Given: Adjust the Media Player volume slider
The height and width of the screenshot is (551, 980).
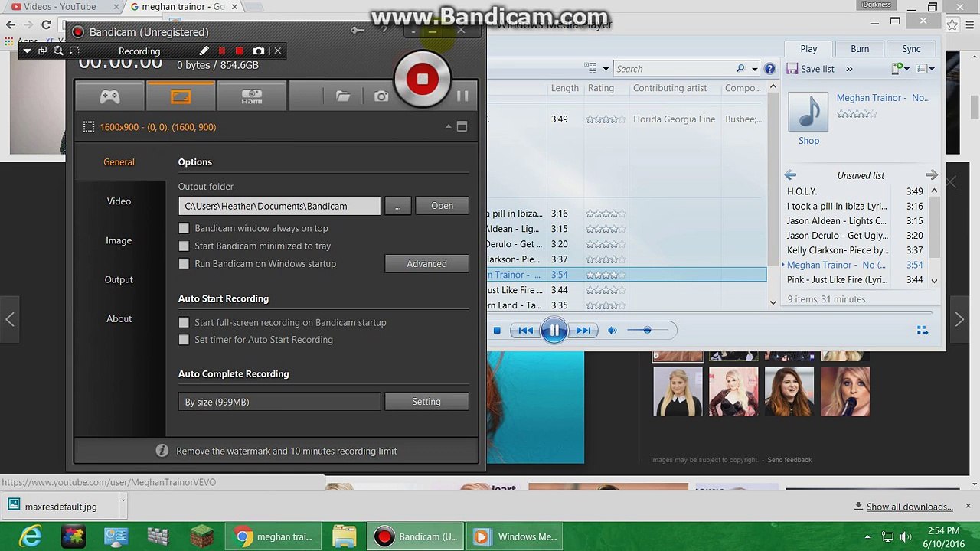Looking at the screenshot, I should click(x=648, y=331).
